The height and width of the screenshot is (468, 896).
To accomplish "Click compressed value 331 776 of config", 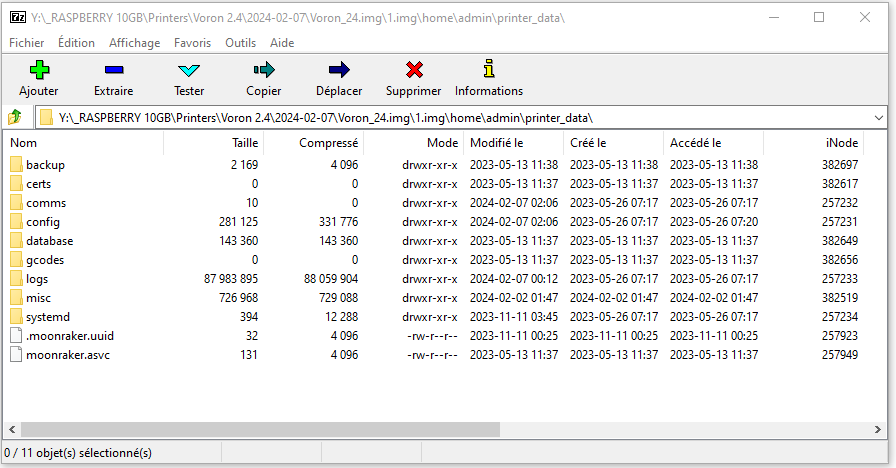I will 338,222.
